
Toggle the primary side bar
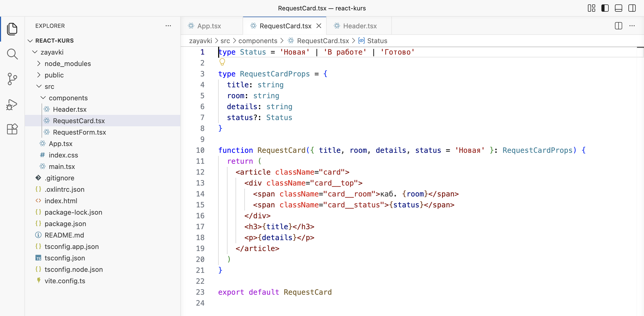click(x=605, y=8)
